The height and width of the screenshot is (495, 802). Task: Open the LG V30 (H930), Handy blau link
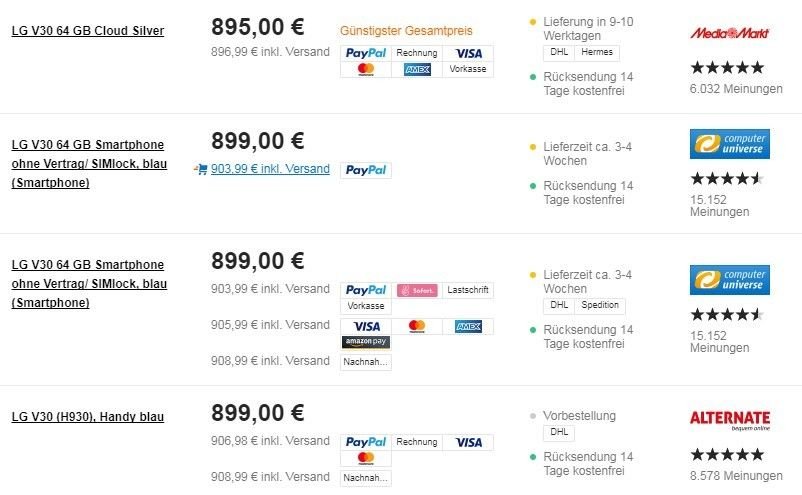coord(87,417)
